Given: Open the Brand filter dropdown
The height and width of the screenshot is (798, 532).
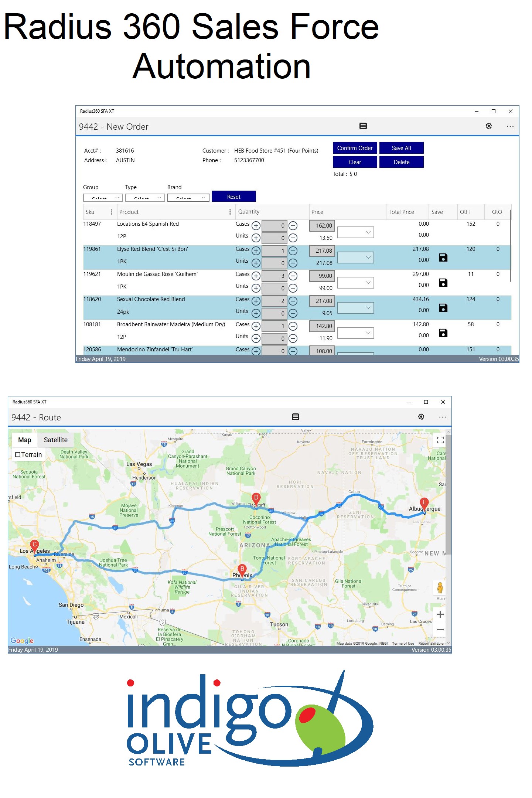Looking at the screenshot, I should click(x=188, y=198).
